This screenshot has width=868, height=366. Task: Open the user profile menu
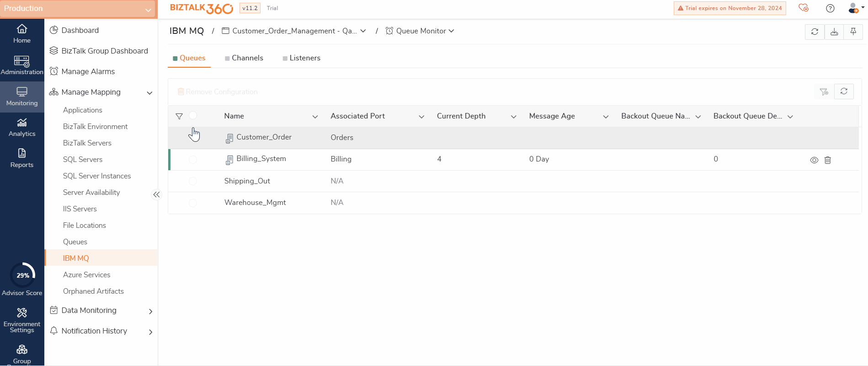pyautogui.click(x=855, y=8)
